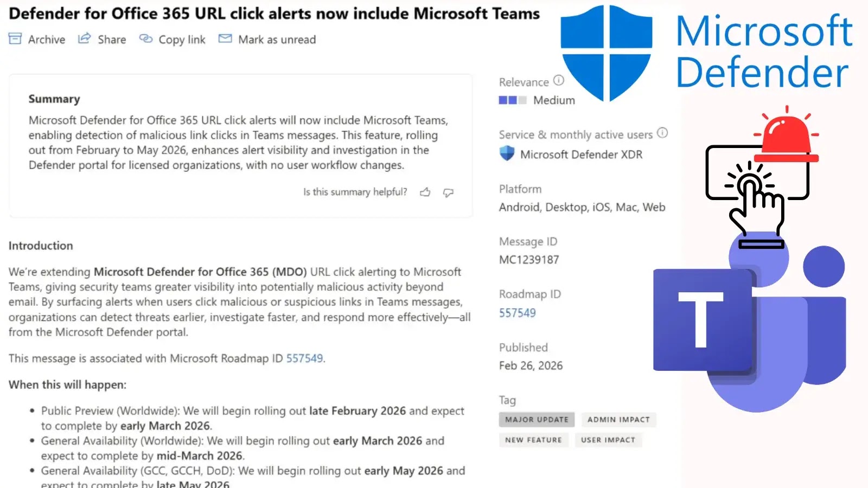Give a thumbs down to the summary
The width and height of the screenshot is (868, 488).
point(447,192)
